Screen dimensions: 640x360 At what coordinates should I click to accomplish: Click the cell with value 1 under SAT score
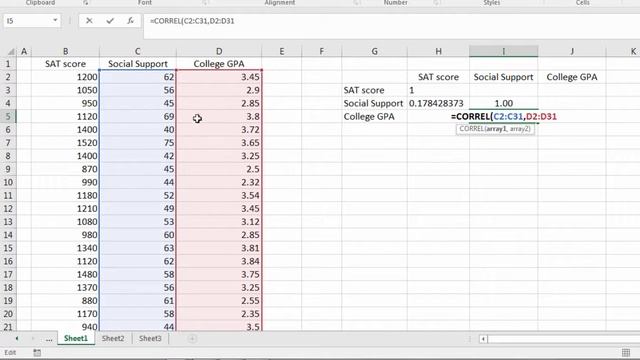(438, 90)
